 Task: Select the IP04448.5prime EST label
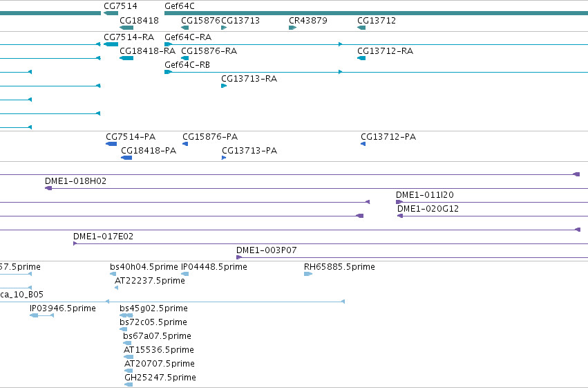[x=214, y=267]
